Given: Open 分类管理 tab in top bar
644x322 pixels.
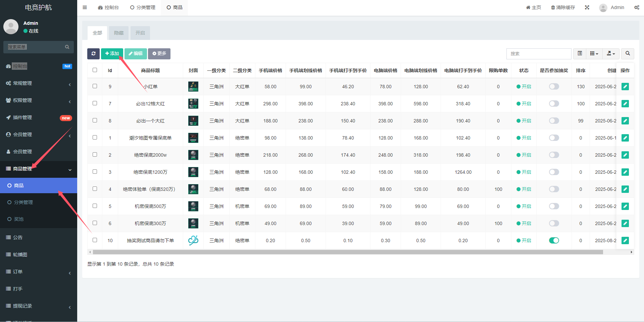Looking at the screenshot, I should [x=143, y=7].
